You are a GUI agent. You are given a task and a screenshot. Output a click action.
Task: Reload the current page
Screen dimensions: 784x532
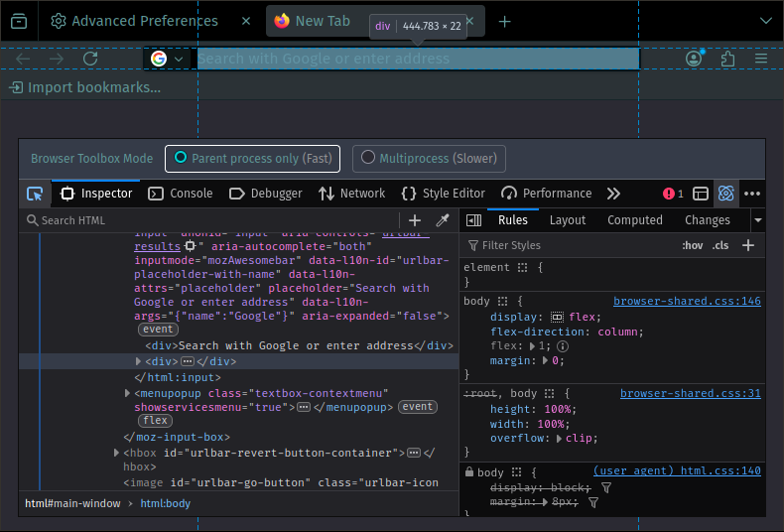[90, 59]
